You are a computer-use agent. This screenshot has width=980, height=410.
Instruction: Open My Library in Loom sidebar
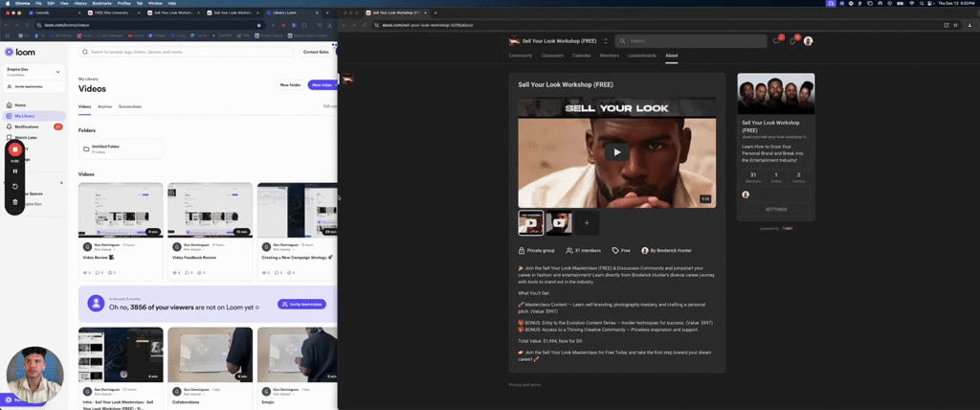point(35,116)
